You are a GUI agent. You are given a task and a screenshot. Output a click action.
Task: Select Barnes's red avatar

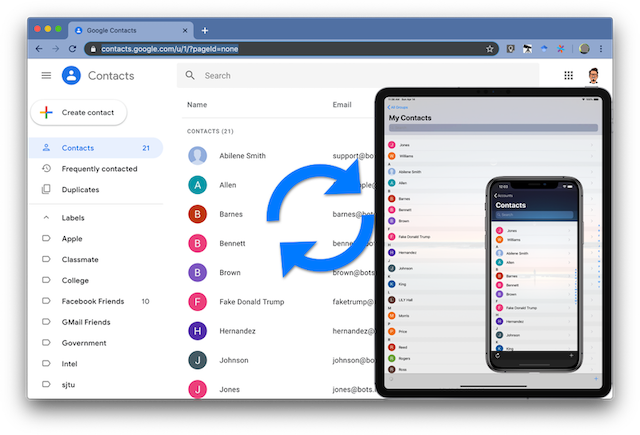(198, 214)
